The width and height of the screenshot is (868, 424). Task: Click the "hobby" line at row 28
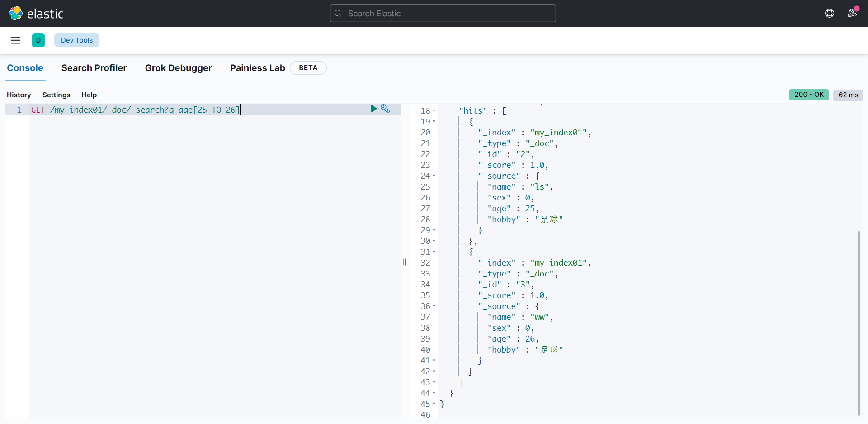525,219
